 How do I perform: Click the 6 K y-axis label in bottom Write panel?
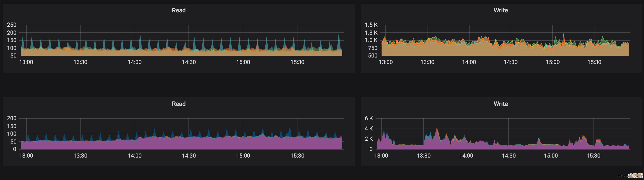point(369,118)
